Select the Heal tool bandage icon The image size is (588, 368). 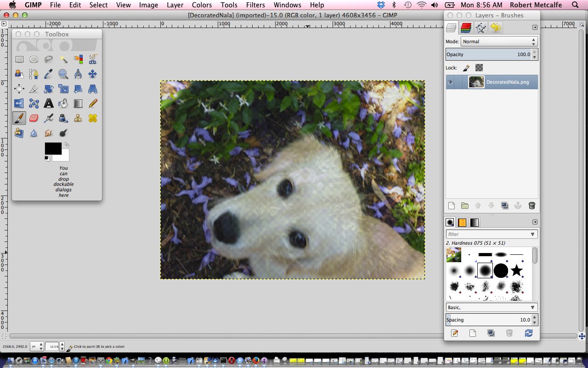pyautogui.click(x=93, y=118)
